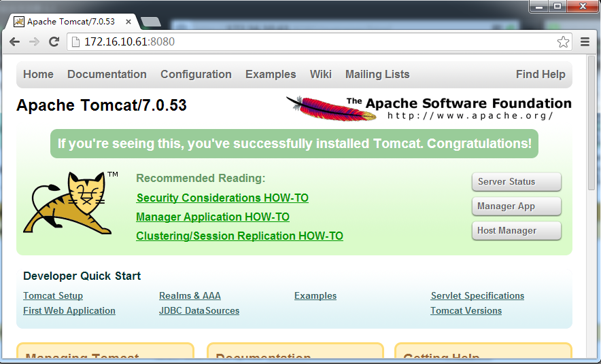This screenshot has width=601, height=364.
Task: Close the Apache Tomcat/7.0.53 tab
Action: click(x=128, y=22)
